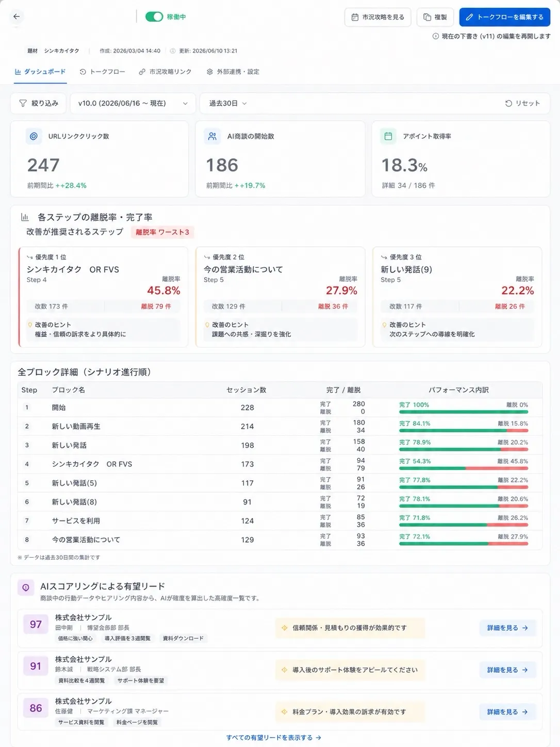Open 詳細を見る for the 佐藤健 lead
560x747 pixels.
coord(507,712)
